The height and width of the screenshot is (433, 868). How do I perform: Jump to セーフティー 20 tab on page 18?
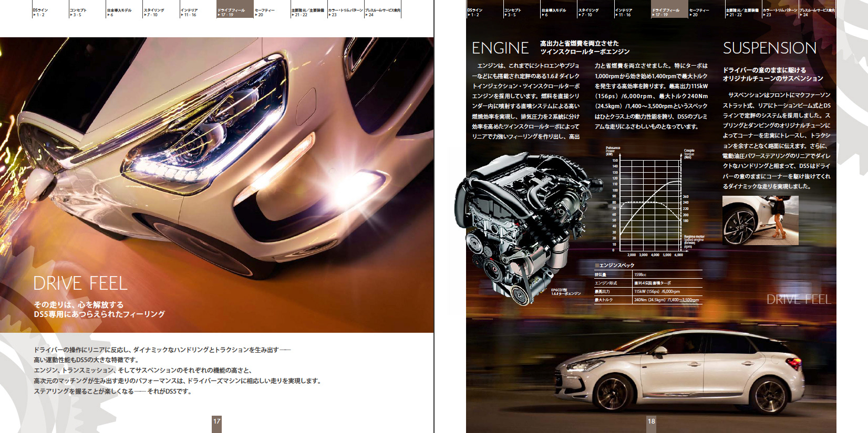[x=707, y=10]
